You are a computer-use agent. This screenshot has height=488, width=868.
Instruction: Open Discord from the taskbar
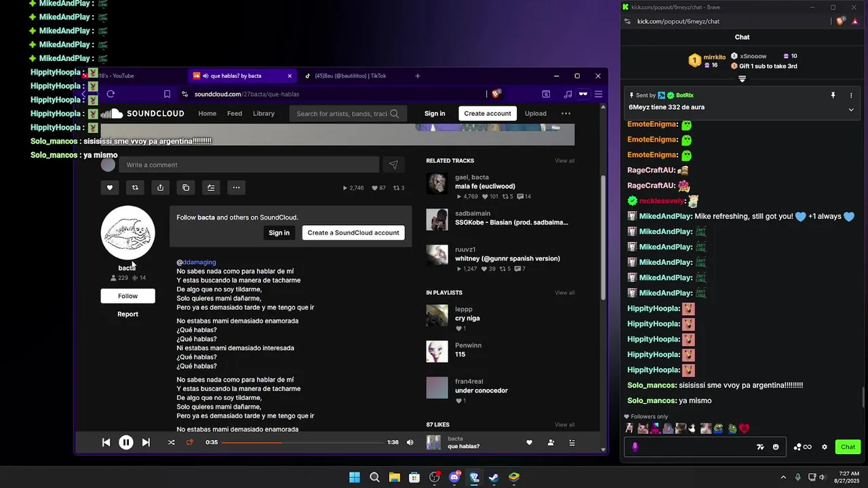click(x=454, y=477)
